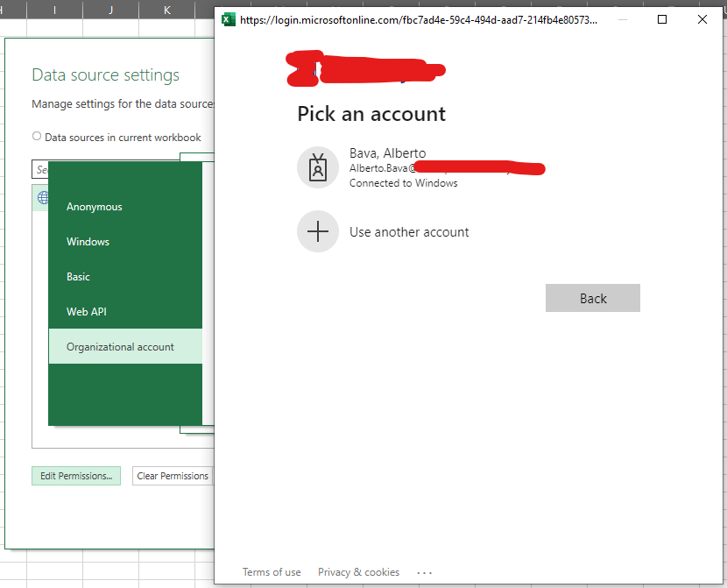Choose 'Use another account' option
The height and width of the screenshot is (588, 727).
(409, 232)
